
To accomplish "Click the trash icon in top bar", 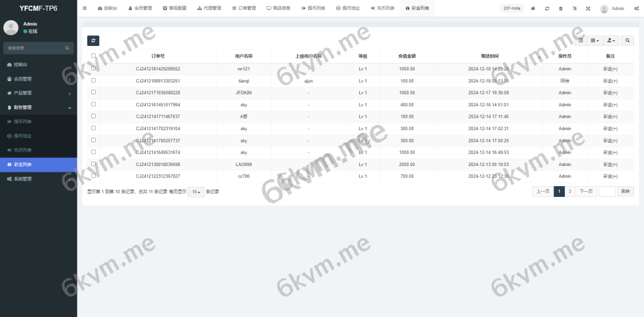I will coord(560,9).
